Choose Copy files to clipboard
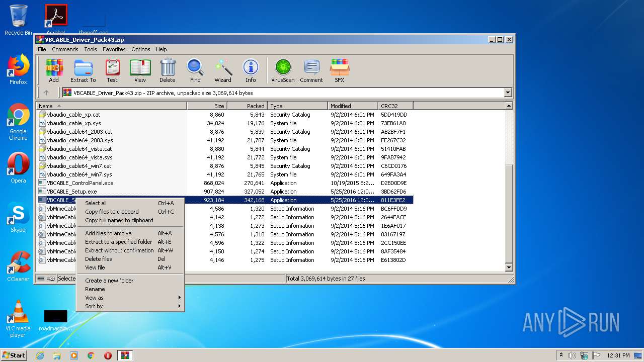644x362 pixels. 130,212
